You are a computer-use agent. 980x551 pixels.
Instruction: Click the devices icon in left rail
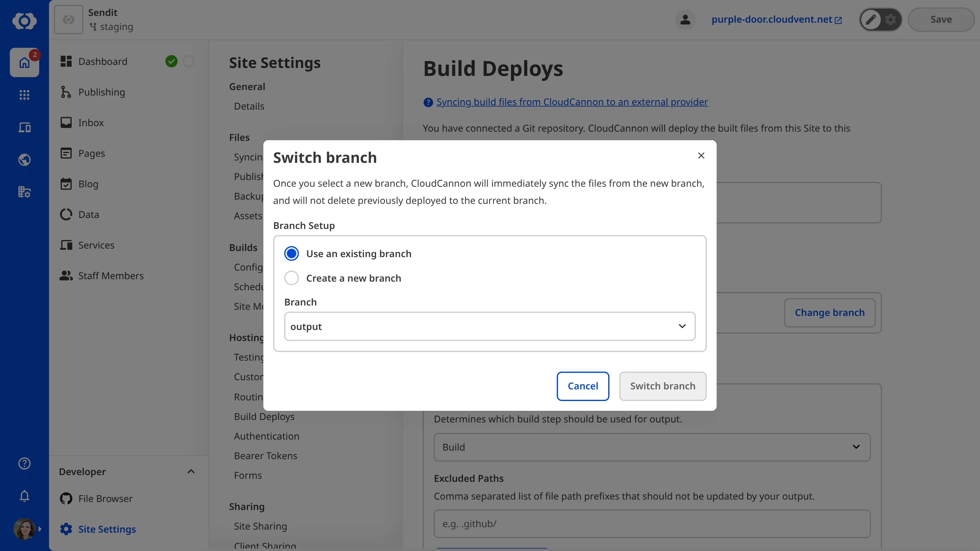pyautogui.click(x=24, y=127)
